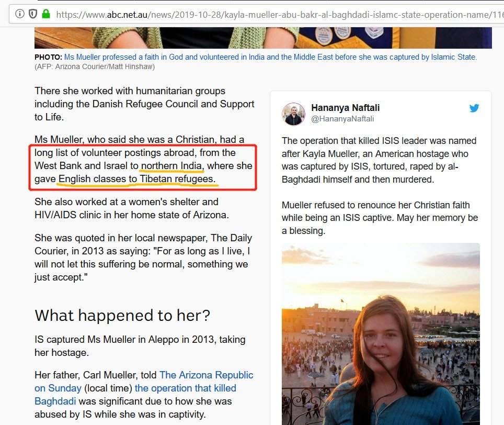Click the AFP Arizona Courier photo credit
Screen dimensions: 504x425
95,67
